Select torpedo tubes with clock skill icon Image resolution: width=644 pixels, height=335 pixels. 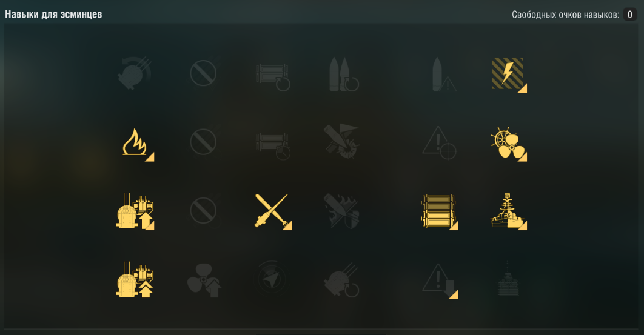[272, 145]
